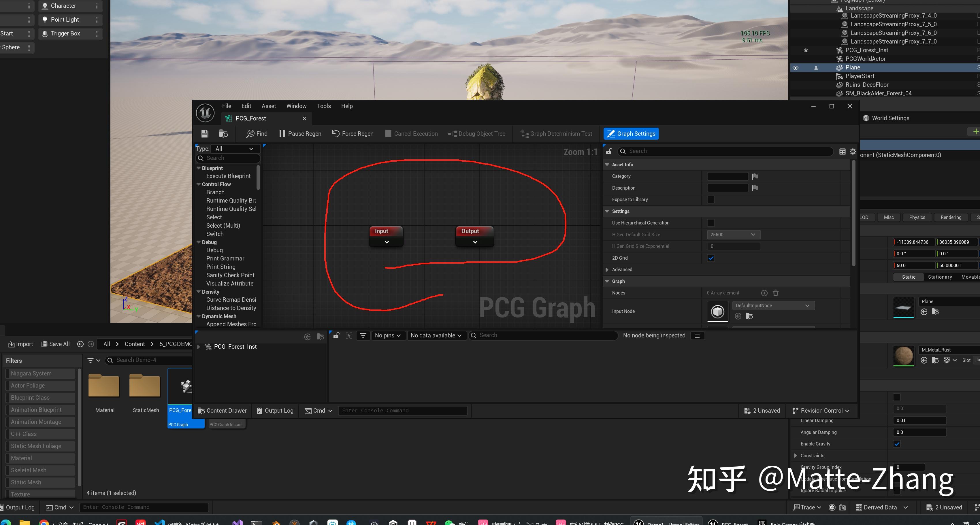Image resolution: width=980 pixels, height=525 pixels.
Task: Open Revision Control menu in PCG editor
Action: click(820, 411)
